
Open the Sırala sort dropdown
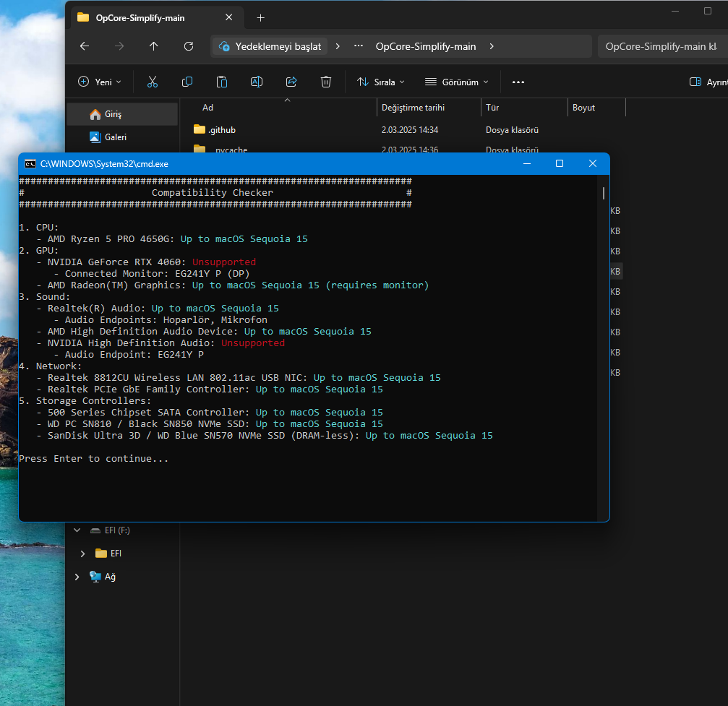coord(381,82)
